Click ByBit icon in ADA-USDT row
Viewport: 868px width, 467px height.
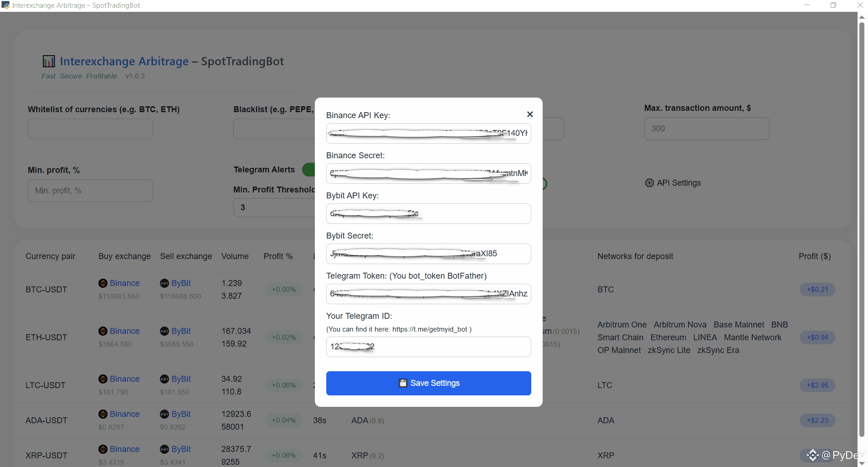[x=164, y=414]
